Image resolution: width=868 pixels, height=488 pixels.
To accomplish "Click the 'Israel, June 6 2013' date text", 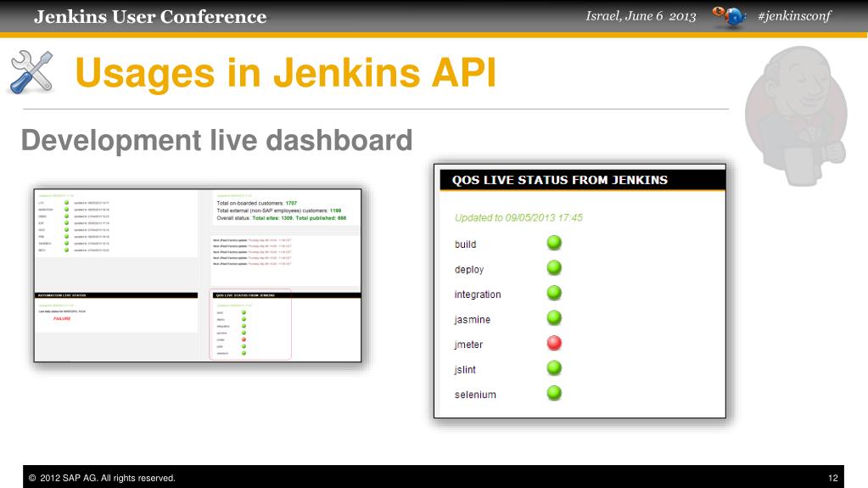I will point(641,16).
